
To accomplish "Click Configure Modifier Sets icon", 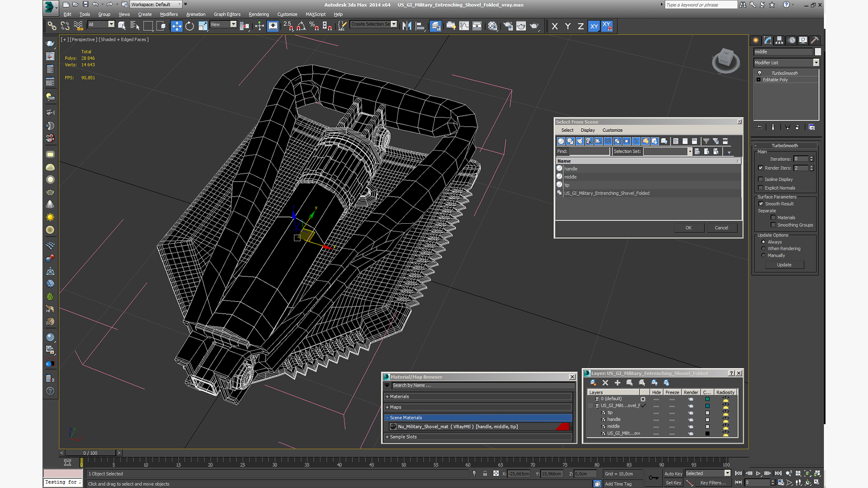I will (812, 127).
